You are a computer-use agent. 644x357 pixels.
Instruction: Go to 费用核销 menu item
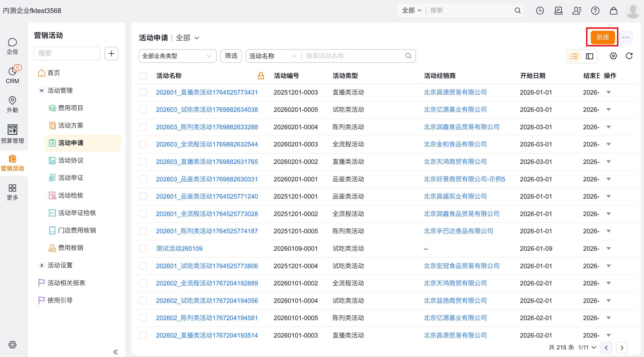click(x=70, y=248)
